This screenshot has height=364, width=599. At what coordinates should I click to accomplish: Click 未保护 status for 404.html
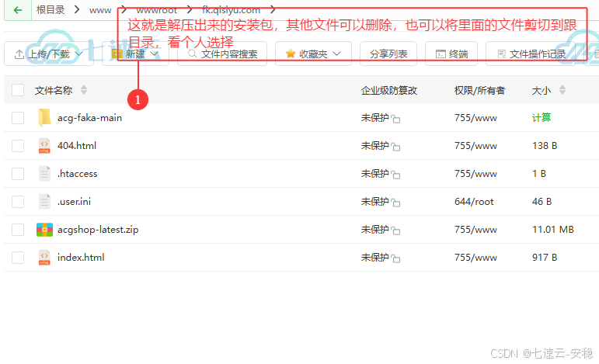pos(374,146)
